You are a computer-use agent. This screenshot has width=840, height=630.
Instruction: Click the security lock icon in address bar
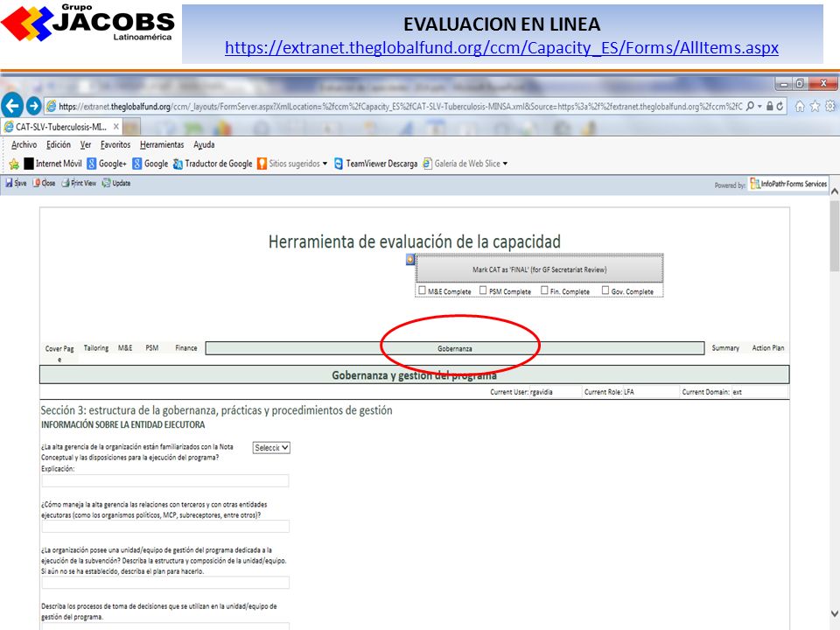tap(770, 106)
